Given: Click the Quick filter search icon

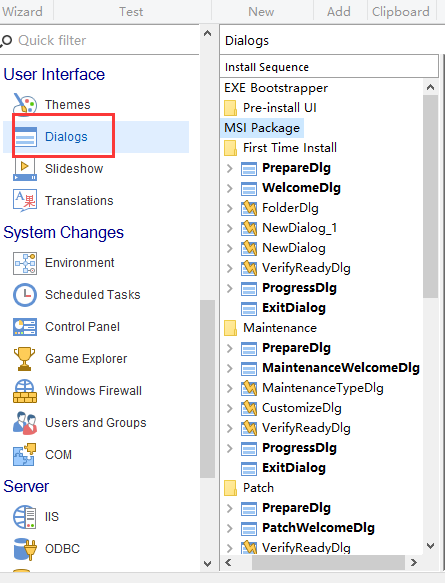Looking at the screenshot, I should pos(6,40).
